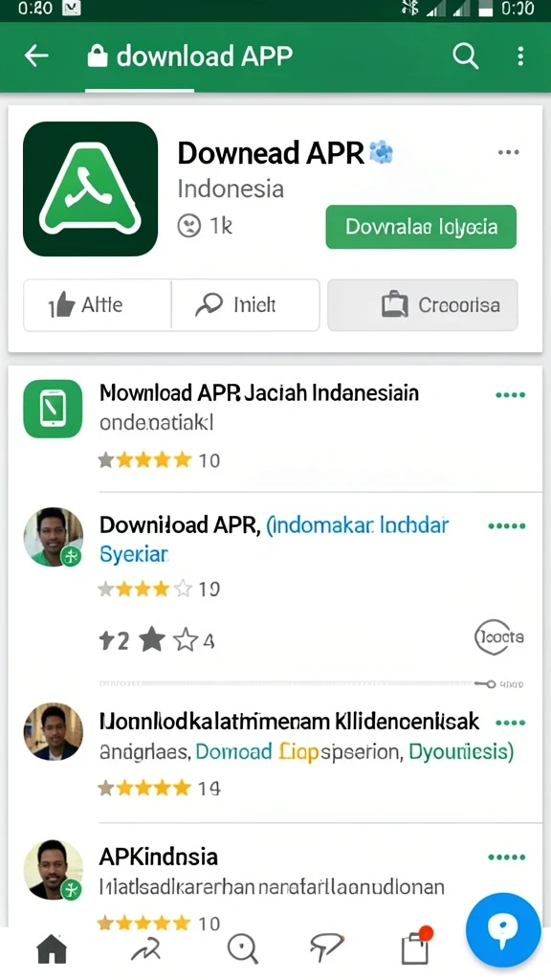Follow the blue 'Syekiar' link
This screenshot has height=980, width=551.
click(134, 554)
